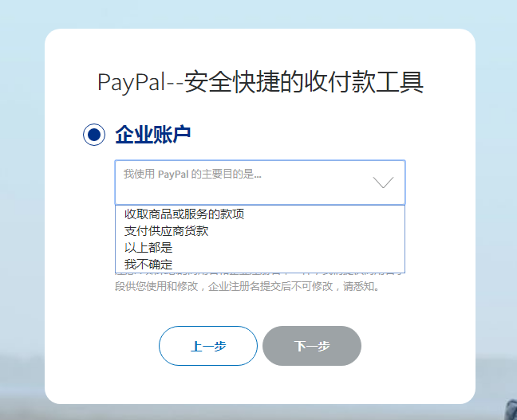This screenshot has height=420, width=517.
Task: Click the word PayPal in the heading
Action: [x=131, y=82]
